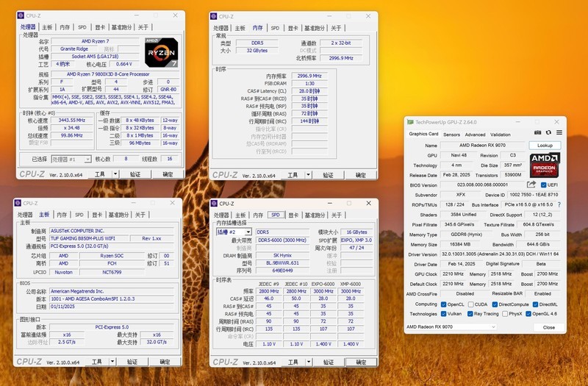The height and width of the screenshot is (386, 588).
Task: Click 工具 button in CPU-Z memory window
Action: (x=293, y=175)
